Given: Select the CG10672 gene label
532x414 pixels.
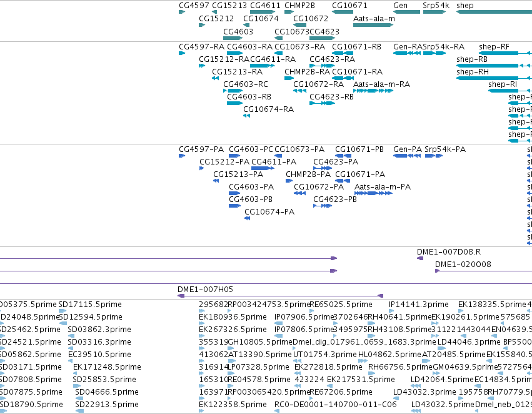Looking at the screenshot, I should coord(311,18).
